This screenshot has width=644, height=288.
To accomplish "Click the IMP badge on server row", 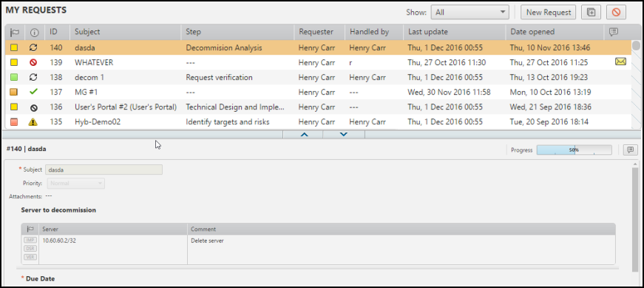I will point(30,241).
